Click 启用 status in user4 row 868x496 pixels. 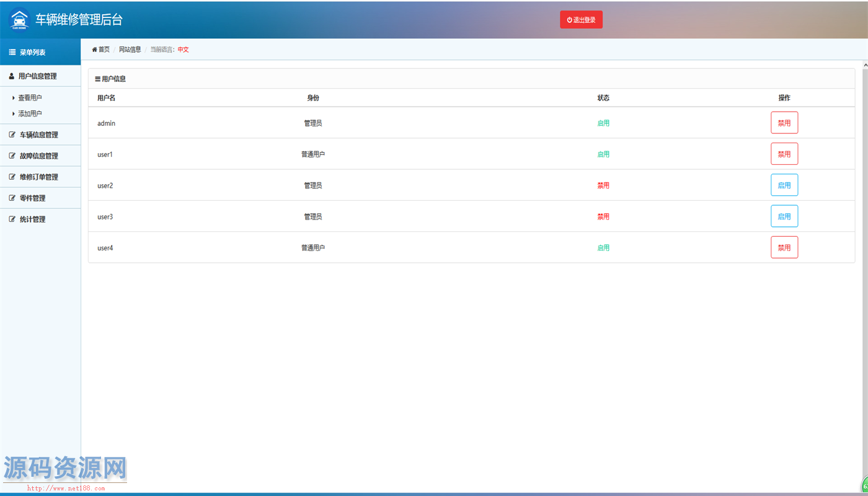tap(603, 248)
